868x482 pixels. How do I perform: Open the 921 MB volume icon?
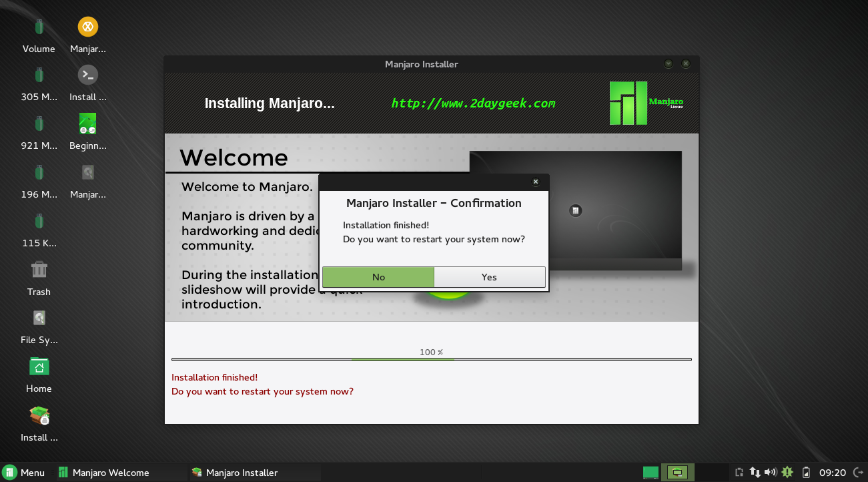point(39,124)
